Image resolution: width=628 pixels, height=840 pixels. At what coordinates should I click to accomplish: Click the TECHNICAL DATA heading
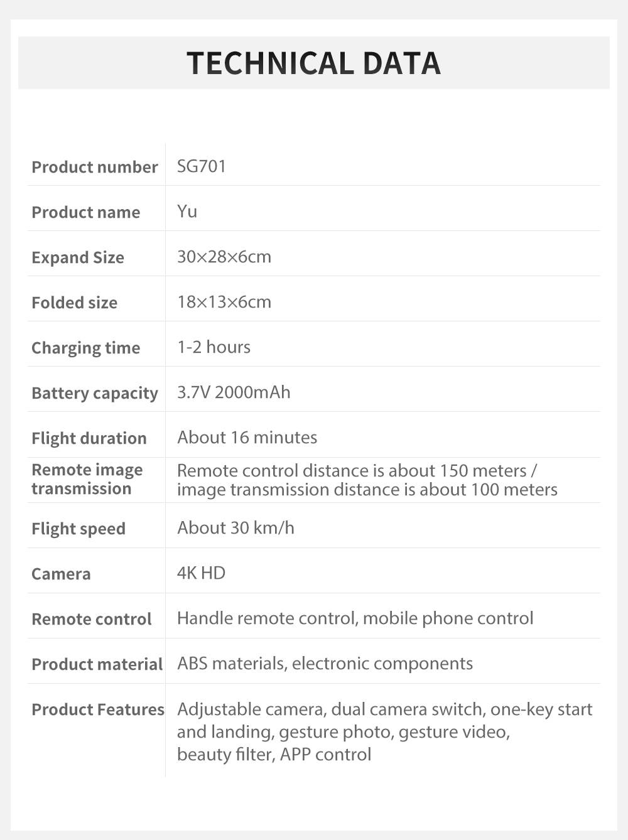[313, 63]
